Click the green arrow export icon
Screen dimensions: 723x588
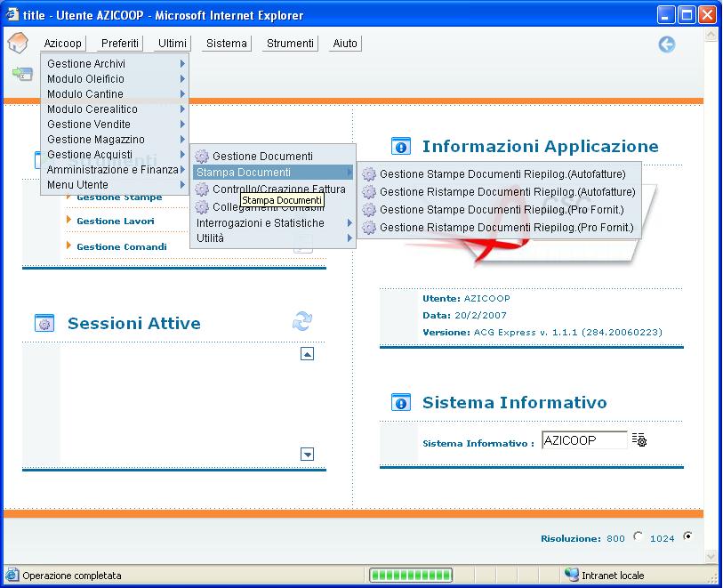22,73
